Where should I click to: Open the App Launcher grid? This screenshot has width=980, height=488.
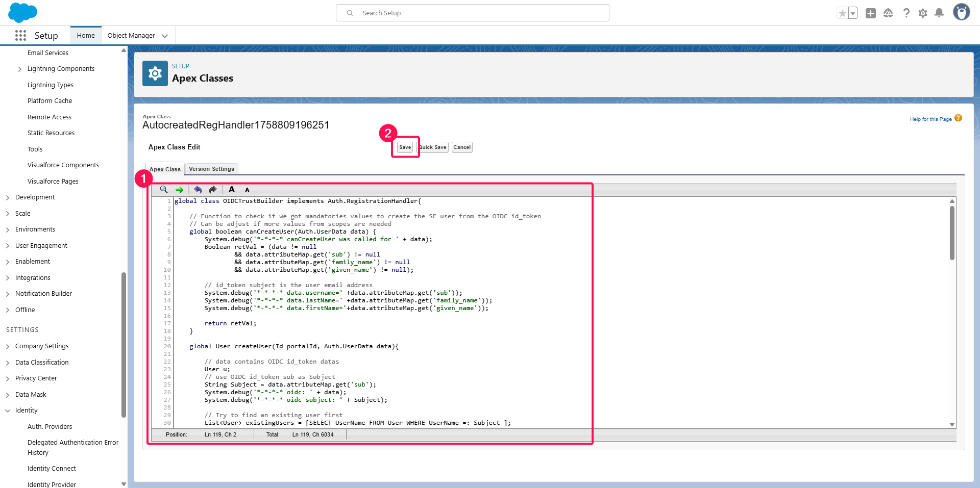point(20,35)
